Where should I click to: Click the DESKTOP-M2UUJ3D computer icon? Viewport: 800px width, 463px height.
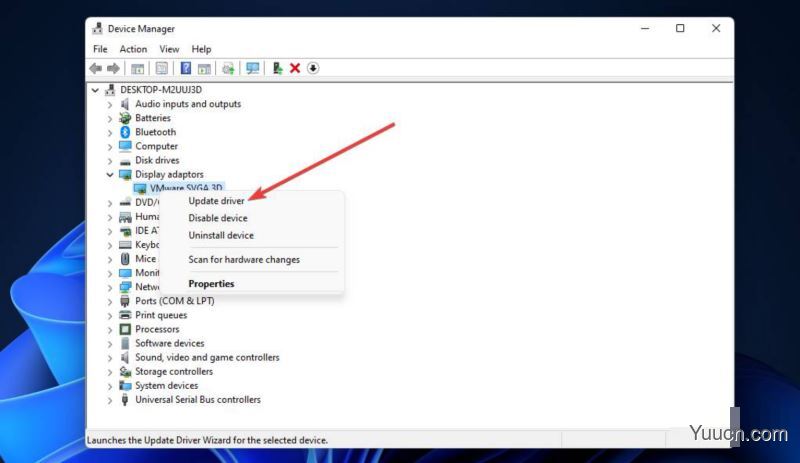click(110, 90)
